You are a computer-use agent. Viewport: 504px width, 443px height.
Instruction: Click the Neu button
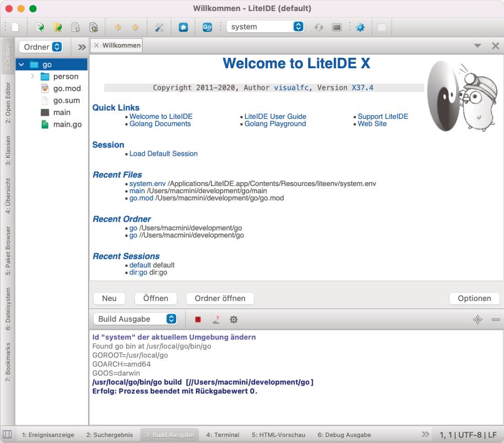(x=109, y=298)
